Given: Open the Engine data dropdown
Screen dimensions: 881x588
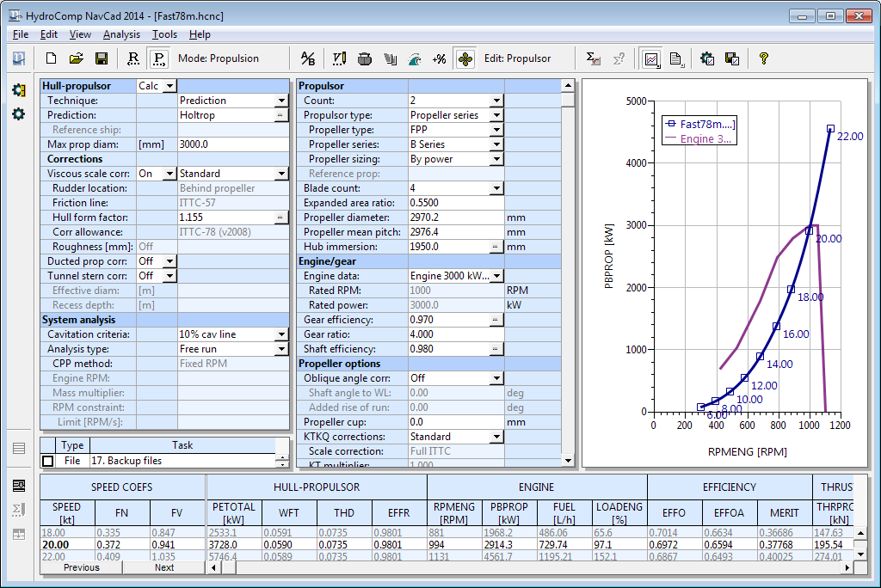Looking at the screenshot, I should pos(496,276).
